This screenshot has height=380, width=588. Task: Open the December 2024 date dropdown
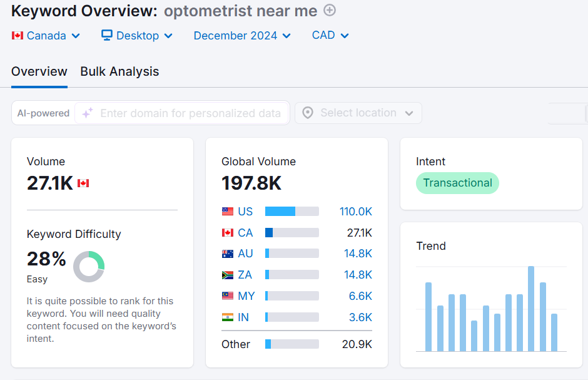[241, 36]
